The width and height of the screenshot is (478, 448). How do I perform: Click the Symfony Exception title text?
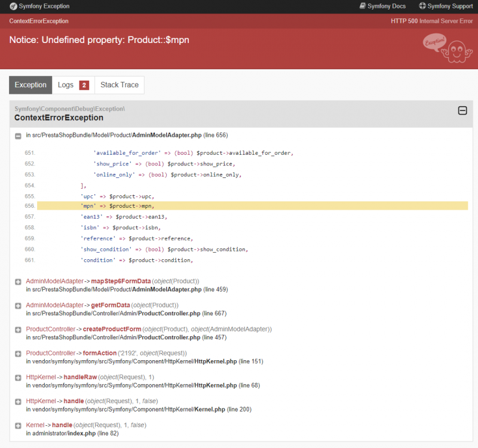pos(44,6)
